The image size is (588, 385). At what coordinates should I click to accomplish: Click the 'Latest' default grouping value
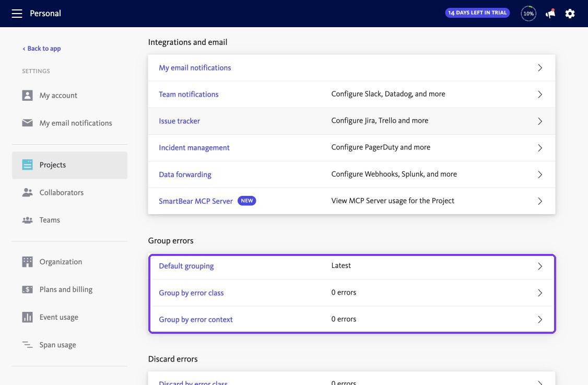(x=341, y=265)
